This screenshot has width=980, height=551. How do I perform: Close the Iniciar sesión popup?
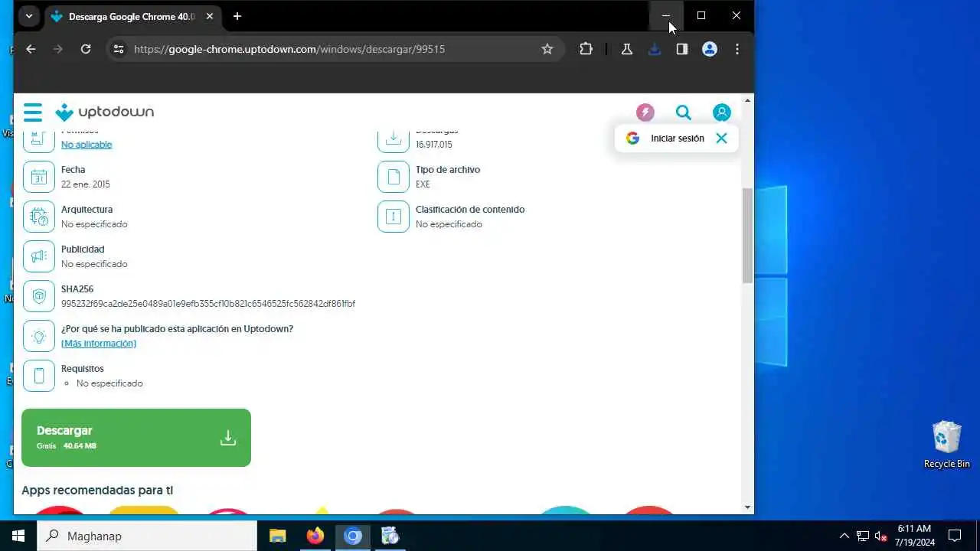pos(721,139)
